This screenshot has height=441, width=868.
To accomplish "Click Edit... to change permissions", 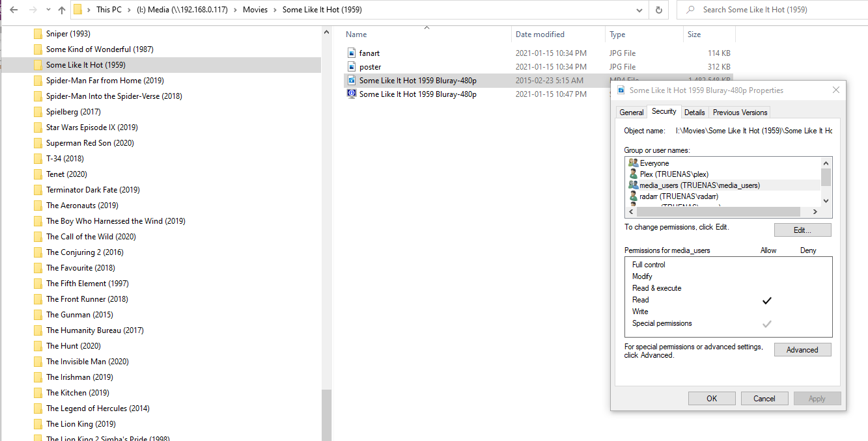I will click(802, 230).
